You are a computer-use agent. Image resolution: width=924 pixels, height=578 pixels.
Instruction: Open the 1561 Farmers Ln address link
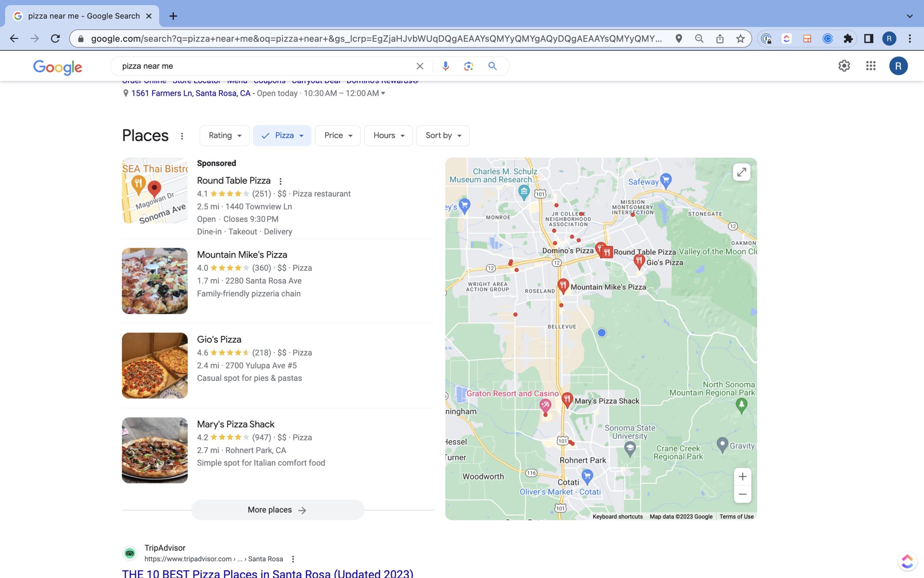pyautogui.click(x=191, y=93)
